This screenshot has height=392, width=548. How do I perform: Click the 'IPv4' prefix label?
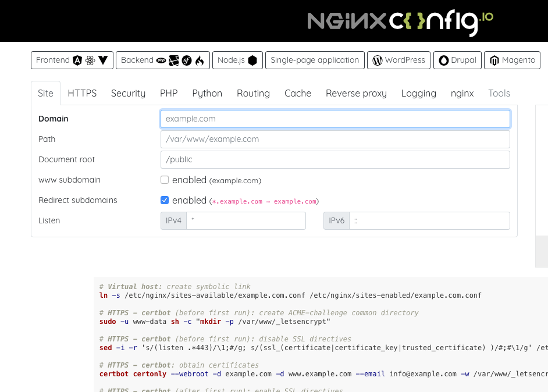[174, 220]
